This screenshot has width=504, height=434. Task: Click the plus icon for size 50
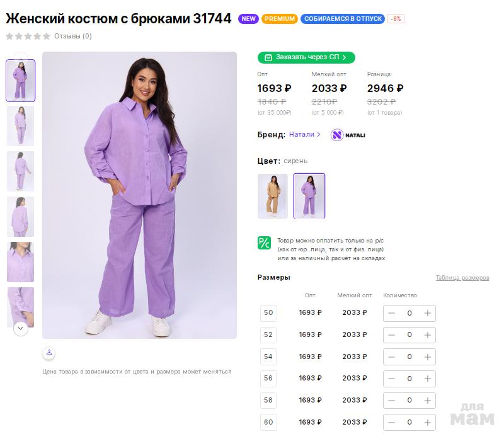tap(427, 313)
